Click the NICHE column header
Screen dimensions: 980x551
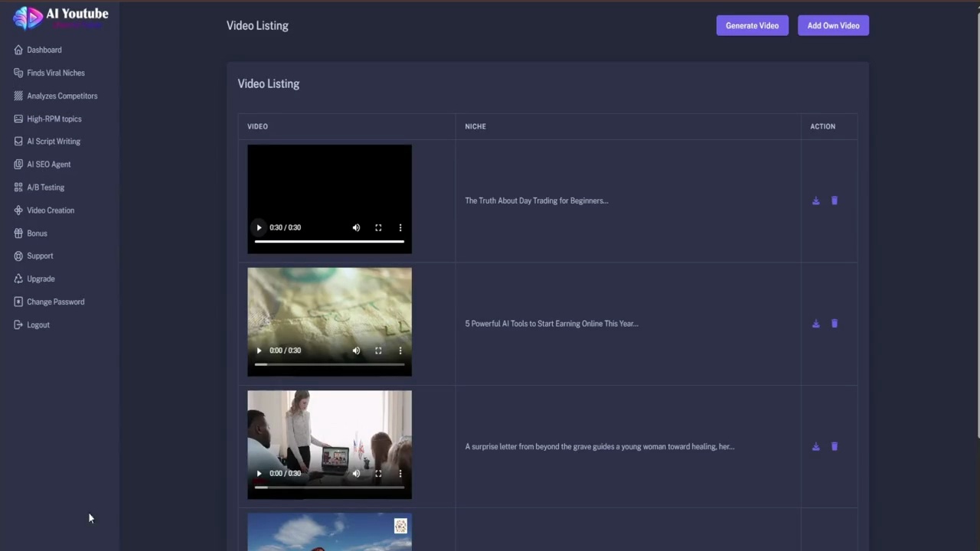coord(475,126)
